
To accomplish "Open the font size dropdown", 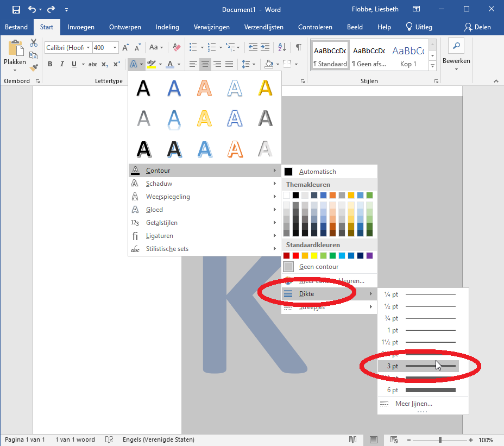I will (x=115, y=48).
